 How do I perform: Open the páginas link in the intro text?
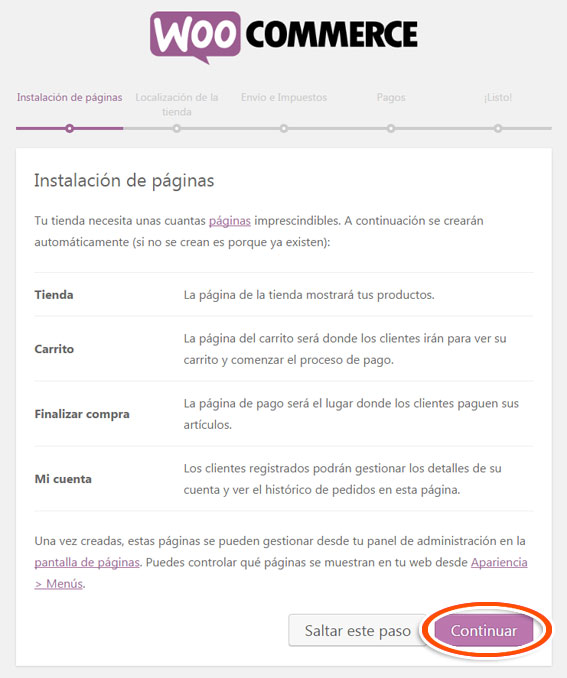230,221
